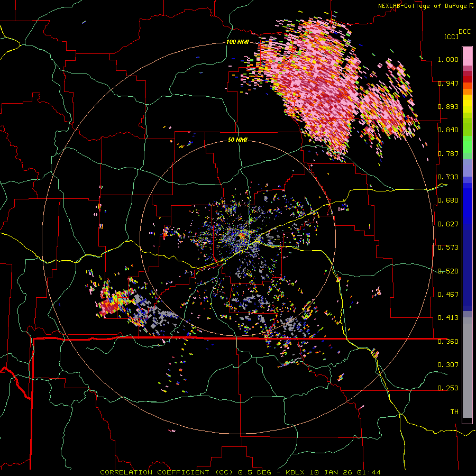Click the TH threshold label on legend
This screenshot has width=476, height=476.
454,412
